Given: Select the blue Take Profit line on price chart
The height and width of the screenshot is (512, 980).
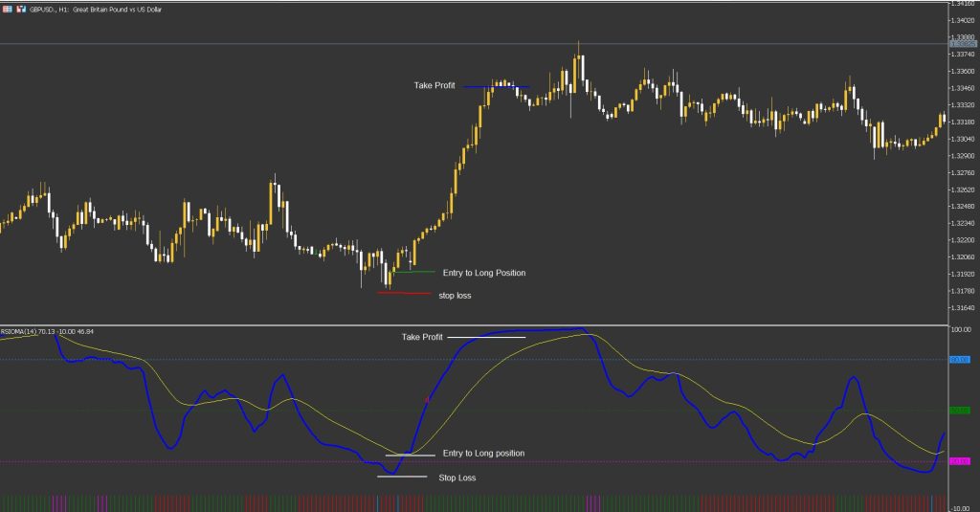Looking at the screenshot, I should [x=497, y=87].
